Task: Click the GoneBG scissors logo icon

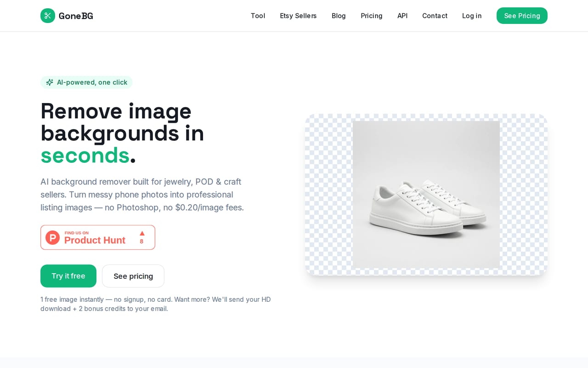Action: (x=48, y=16)
